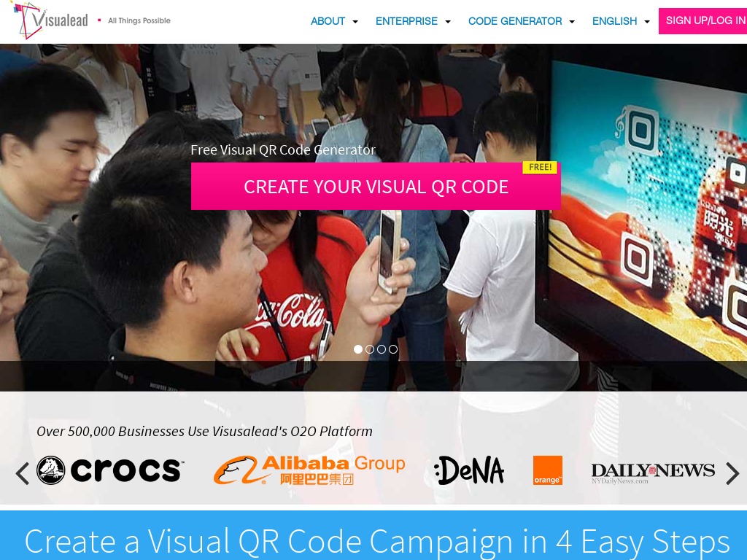Image resolution: width=747 pixels, height=560 pixels.
Task: Open the English language dropdown
Action: click(621, 21)
